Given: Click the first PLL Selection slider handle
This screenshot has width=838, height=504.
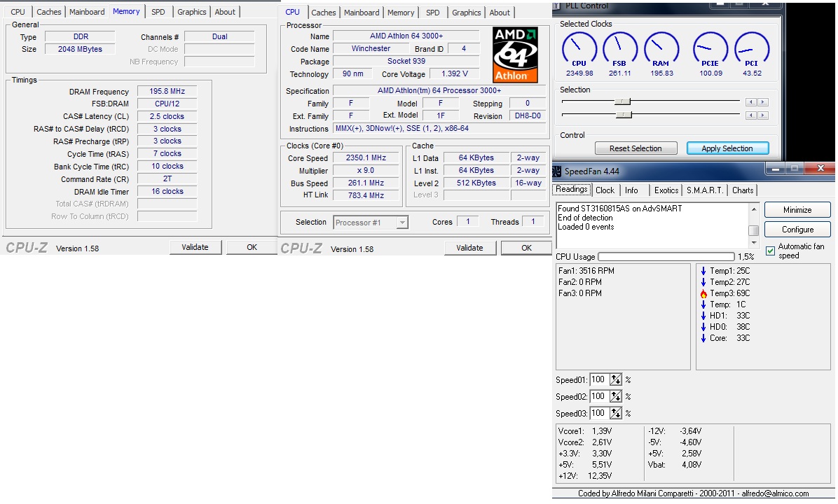Looking at the screenshot, I should tap(623, 101).
